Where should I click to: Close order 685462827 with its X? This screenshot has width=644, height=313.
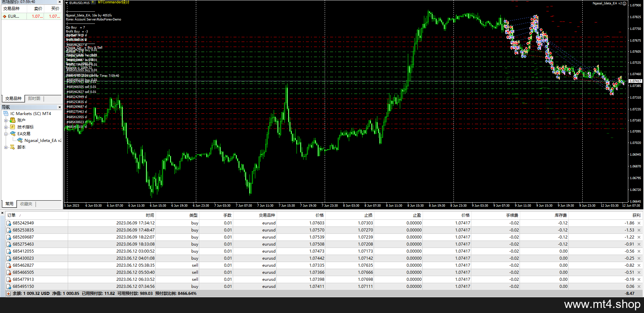(x=639, y=265)
